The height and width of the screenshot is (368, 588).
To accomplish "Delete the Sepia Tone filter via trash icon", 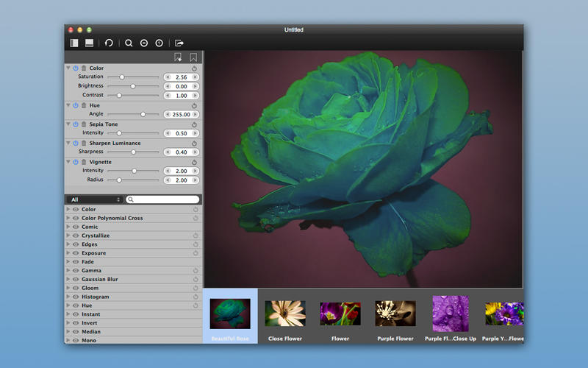I will 84,124.
